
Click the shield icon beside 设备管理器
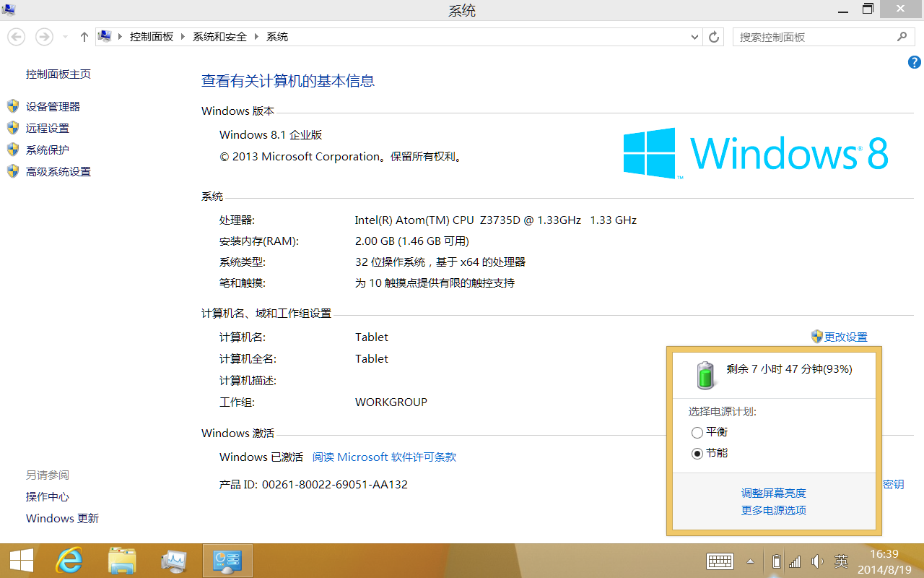13,106
